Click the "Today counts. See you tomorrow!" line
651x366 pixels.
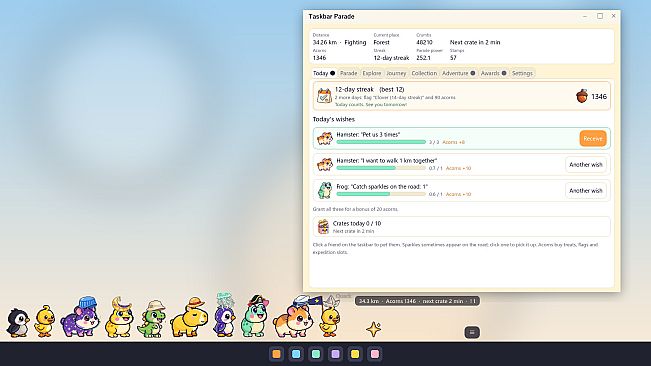371,105
